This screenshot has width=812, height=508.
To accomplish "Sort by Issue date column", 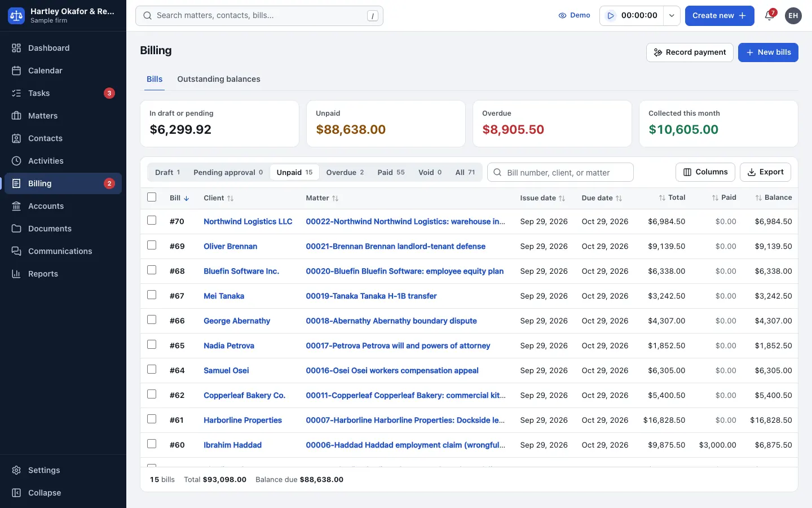I will pyautogui.click(x=542, y=198).
